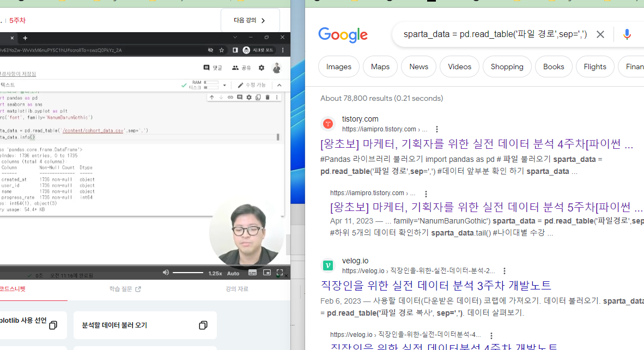Click the Google logo

click(x=343, y=35)
